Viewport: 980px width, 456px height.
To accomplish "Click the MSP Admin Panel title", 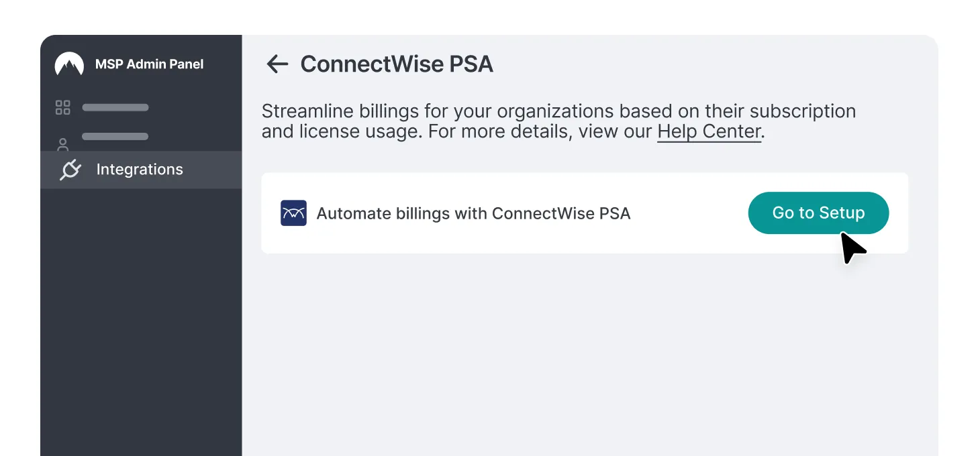I will (149, 64).
